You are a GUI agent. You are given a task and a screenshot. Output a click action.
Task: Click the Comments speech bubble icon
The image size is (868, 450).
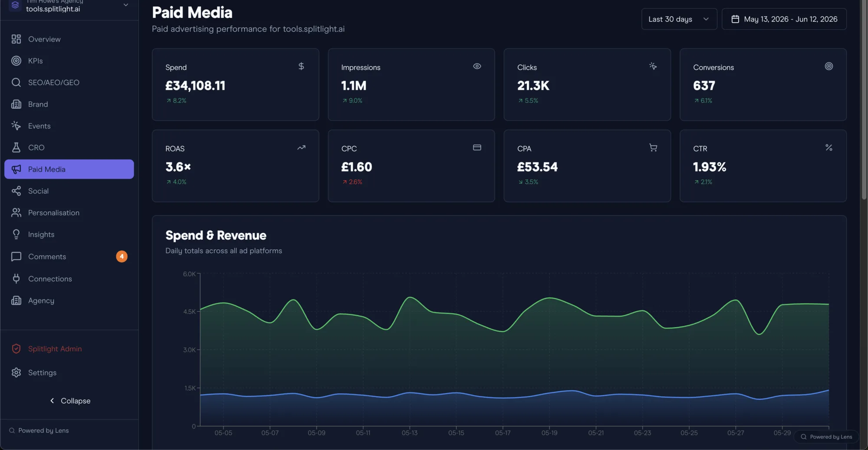pos(16,257)
